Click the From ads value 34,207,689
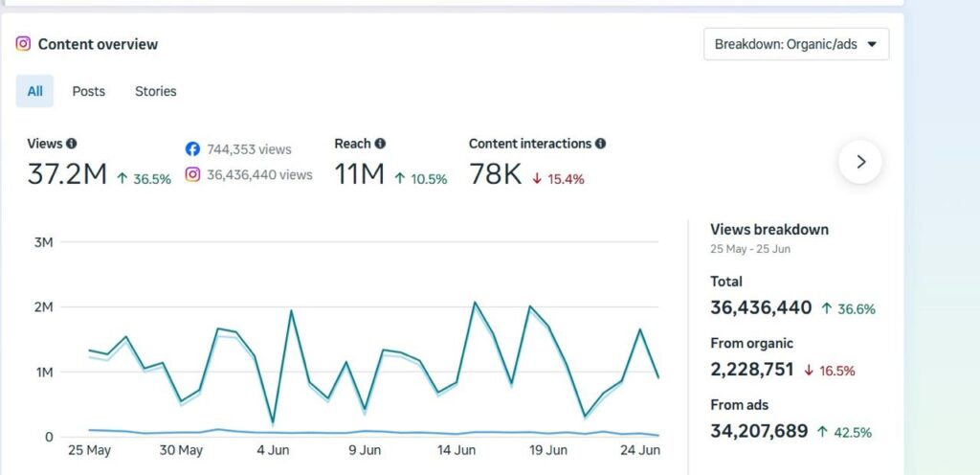The width and height of the screenshot is (980, 475). coord(759,431)
